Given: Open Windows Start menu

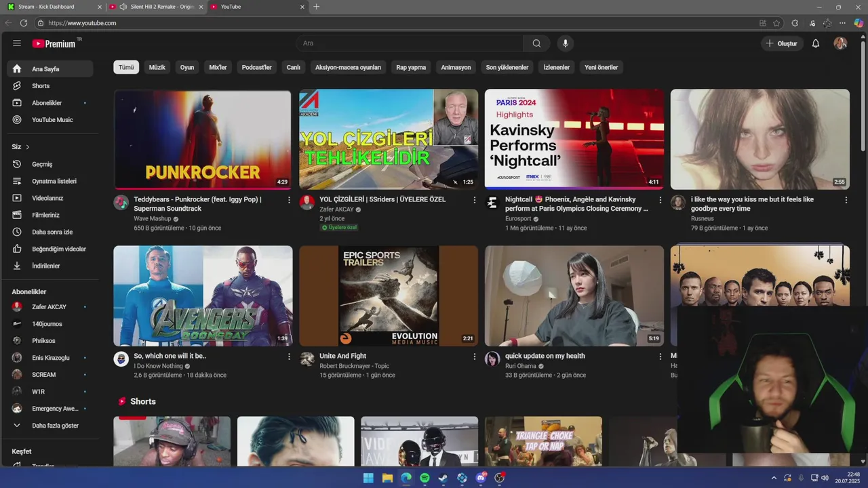Looking at the screenshot, I should pyautogui.click(x=368, y=478).
